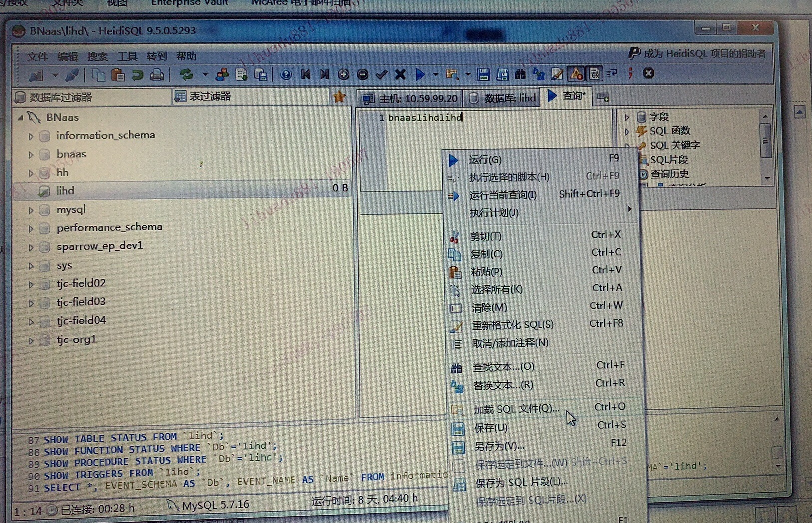
Task: Open the run-query dropdown arrow beside blue arrow
Action: [x=435, y=74]
